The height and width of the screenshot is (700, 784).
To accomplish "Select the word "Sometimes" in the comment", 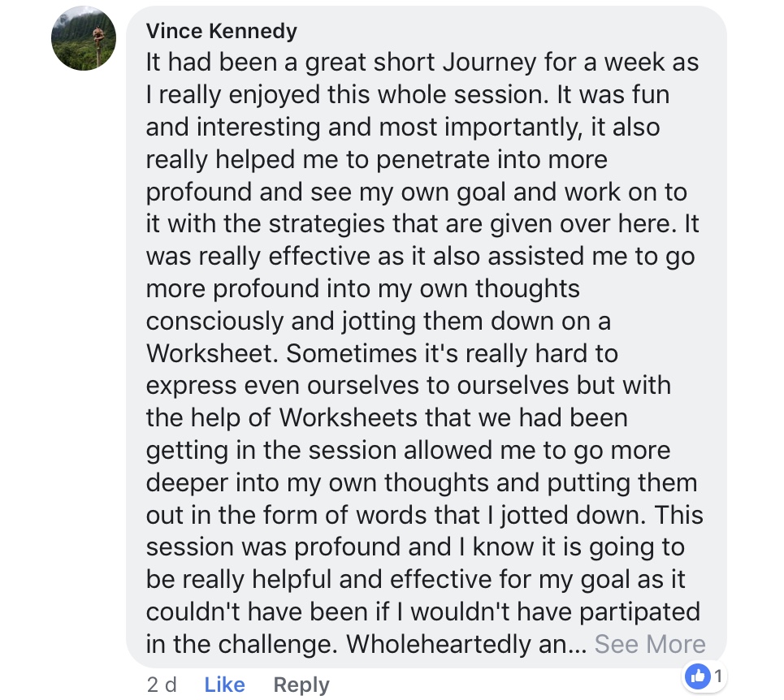I will coord(352,353).
